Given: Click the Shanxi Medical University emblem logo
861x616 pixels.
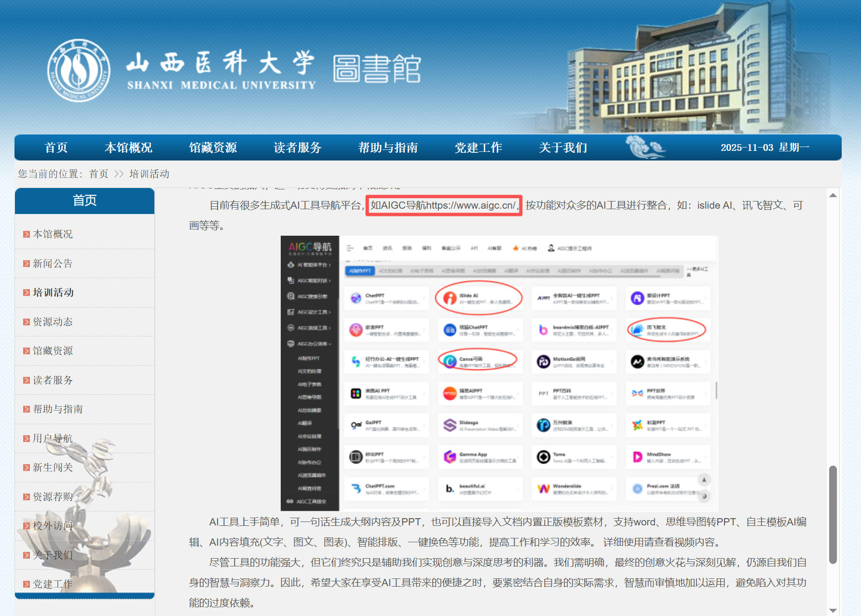Looking at the screenshot, I should pyautogui.click(x=79, y=70).
